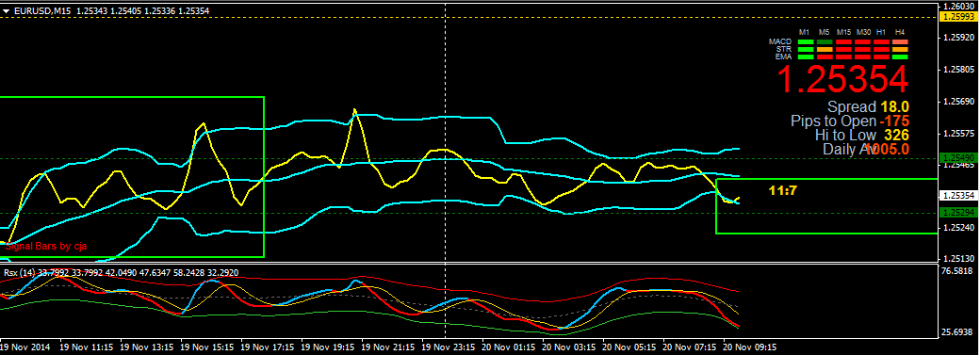Viewport: 980px width, 355px height.
Task: Click the STR H4 orange signal bar
Action: pos(900,49)
